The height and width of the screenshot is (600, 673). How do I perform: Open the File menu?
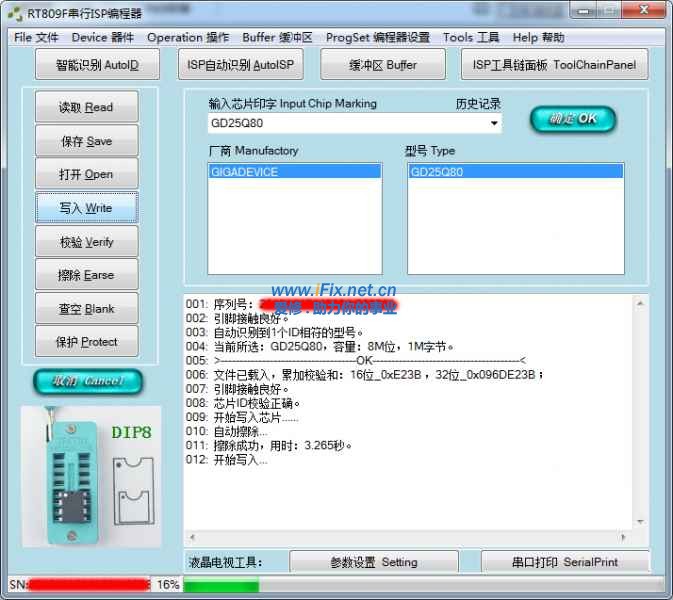coord(36,38)
